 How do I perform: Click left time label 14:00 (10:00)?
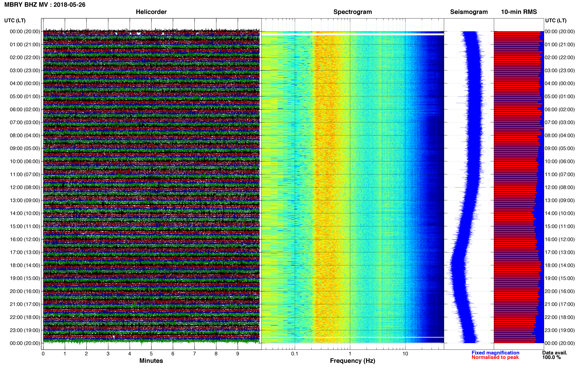tap(25, 213)
